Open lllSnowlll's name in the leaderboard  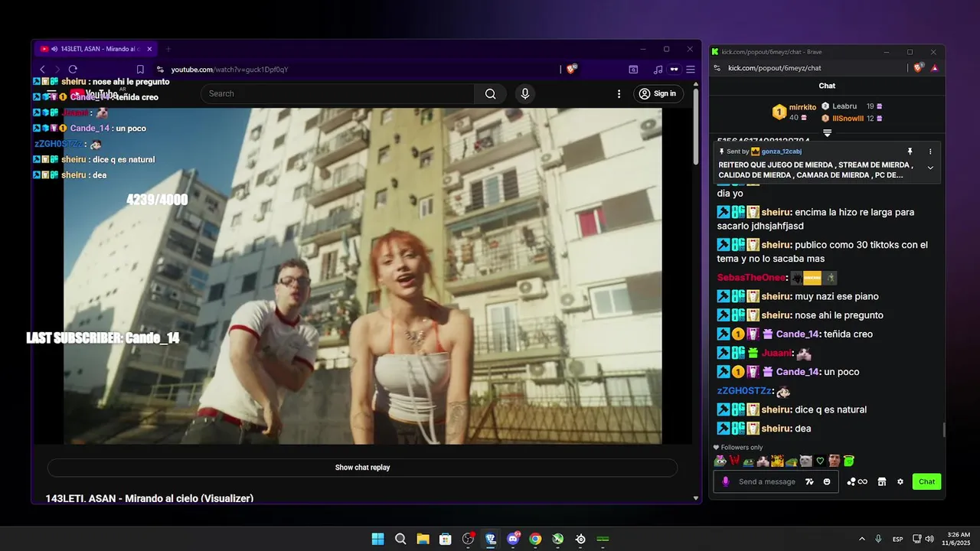click(848, 119)
